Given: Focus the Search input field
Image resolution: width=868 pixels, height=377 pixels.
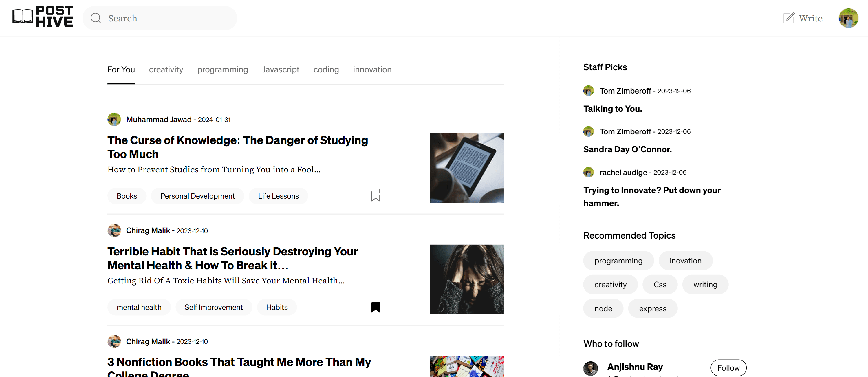Looking at the screenshot, I should click(x=160, y=18).
